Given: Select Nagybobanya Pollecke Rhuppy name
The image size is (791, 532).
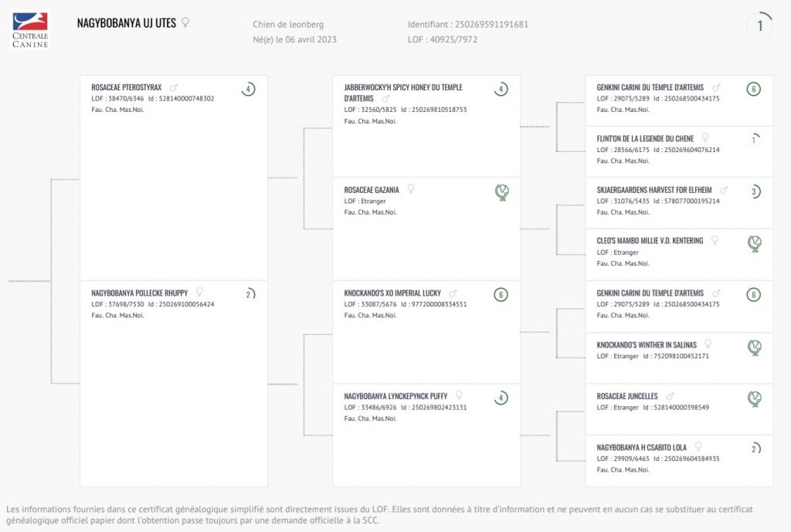Looking at the screenshot, I should point(139,293).
